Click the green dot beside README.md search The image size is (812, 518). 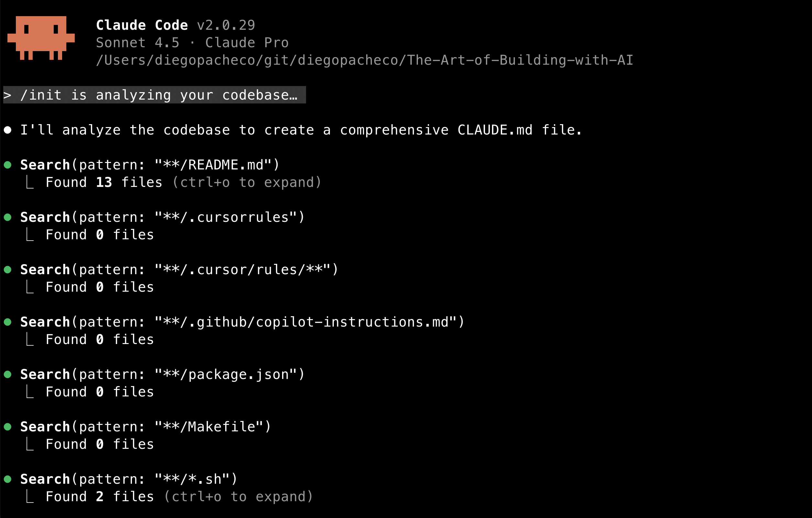point(8,165)
